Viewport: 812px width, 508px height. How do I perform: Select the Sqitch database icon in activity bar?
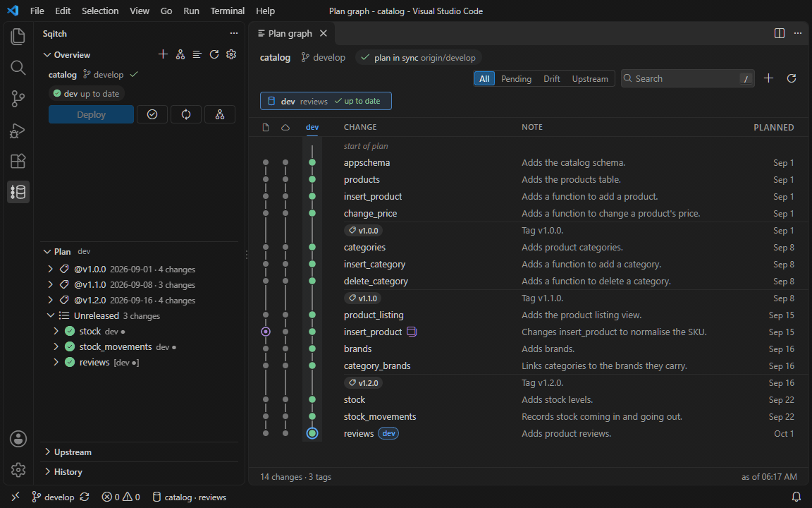[x=18, y=192]
